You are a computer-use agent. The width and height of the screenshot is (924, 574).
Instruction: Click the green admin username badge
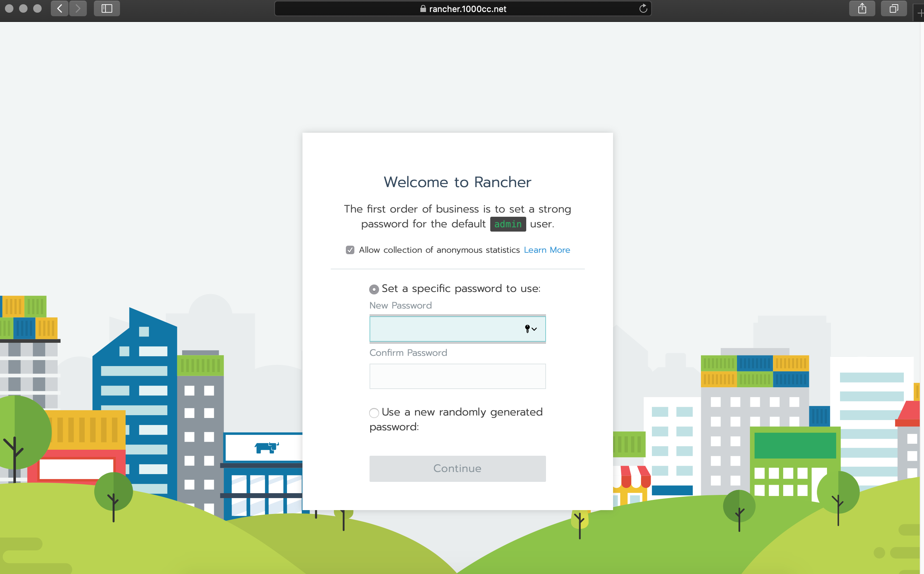pyautogui.click(x=508, y=224)
